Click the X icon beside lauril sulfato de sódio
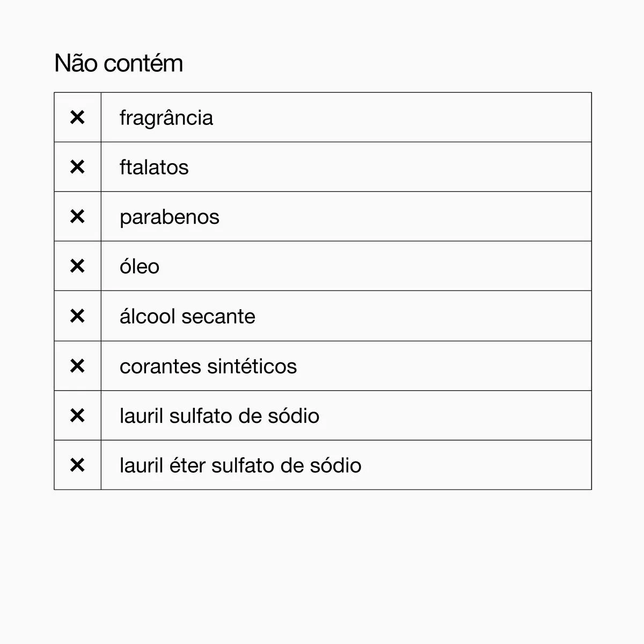644x644 pixels. [x=77, y=415]
